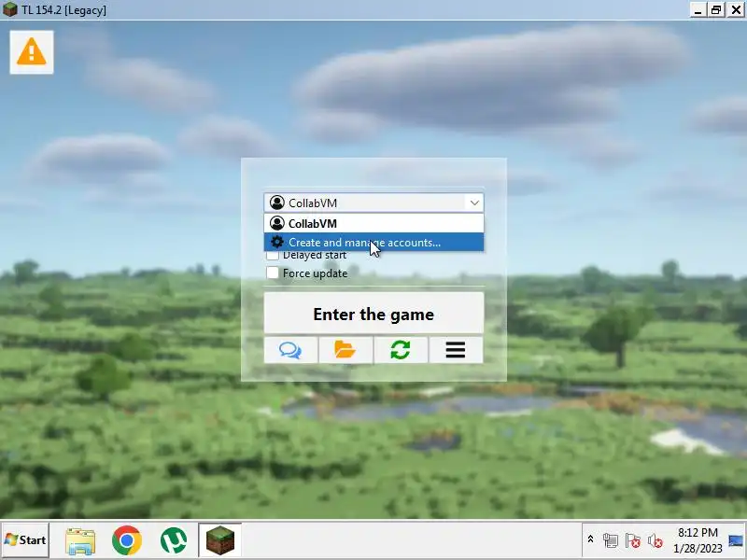Image resolution: width=747 pixels, height=560 pixels.
Task: Click the muted volume speaker icon
Action: pos(655,540)
